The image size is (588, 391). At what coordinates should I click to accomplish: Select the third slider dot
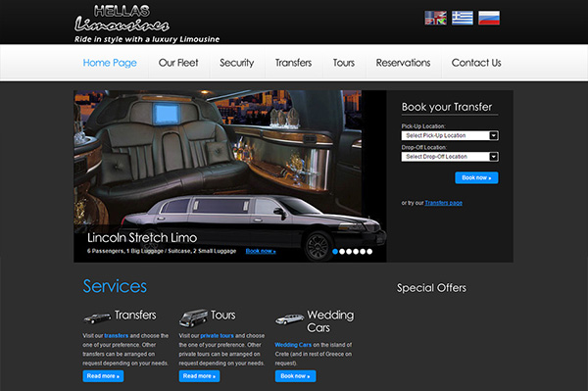[349, 252]
